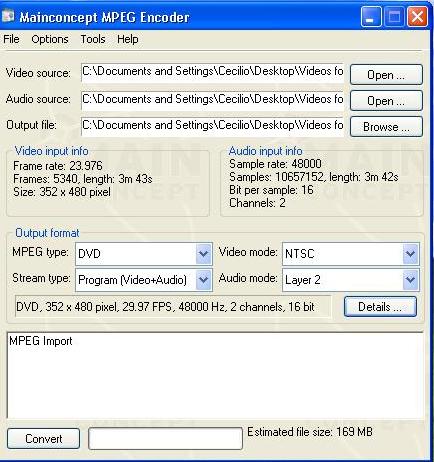Image resolution: width=434 pixels, height=462 pixels.
Task: Click the Video source path field
Action: pos(213,72)
